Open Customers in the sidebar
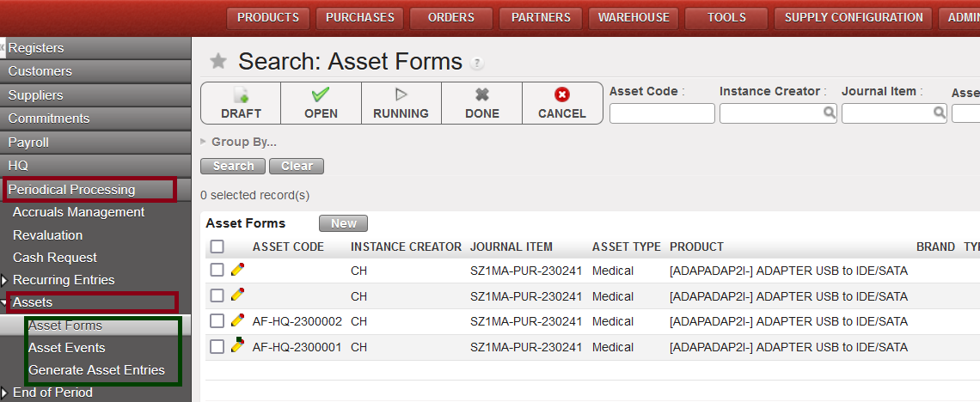This screenshot has height=402, width=980. pos(95,71)
